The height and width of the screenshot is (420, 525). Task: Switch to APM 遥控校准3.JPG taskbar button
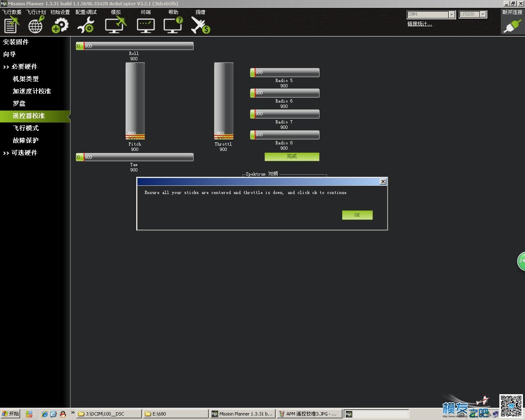click(309, 414)
